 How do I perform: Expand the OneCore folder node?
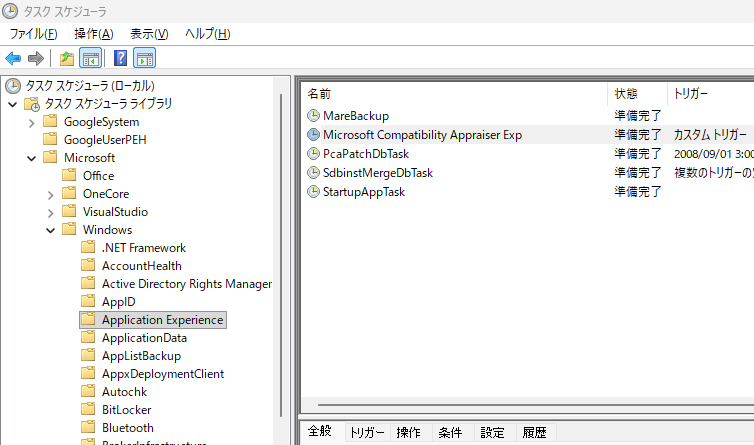(x=50, y=194)
